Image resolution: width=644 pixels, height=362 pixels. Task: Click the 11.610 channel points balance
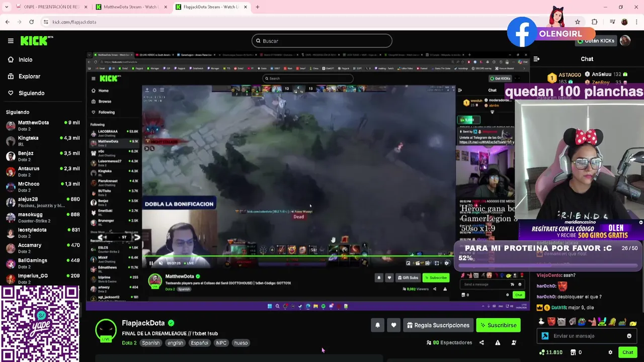[550, 352]
